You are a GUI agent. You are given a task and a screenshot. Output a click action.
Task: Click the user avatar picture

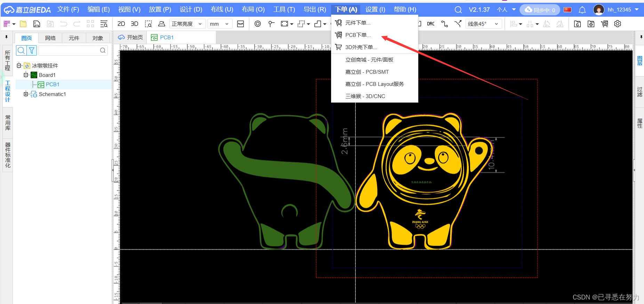pyautogui.click(x=598, y=10)
